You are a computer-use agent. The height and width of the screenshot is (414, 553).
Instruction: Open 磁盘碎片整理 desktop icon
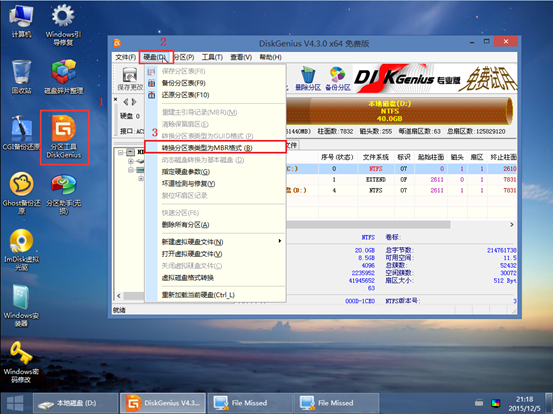click(x=63, y=77)
